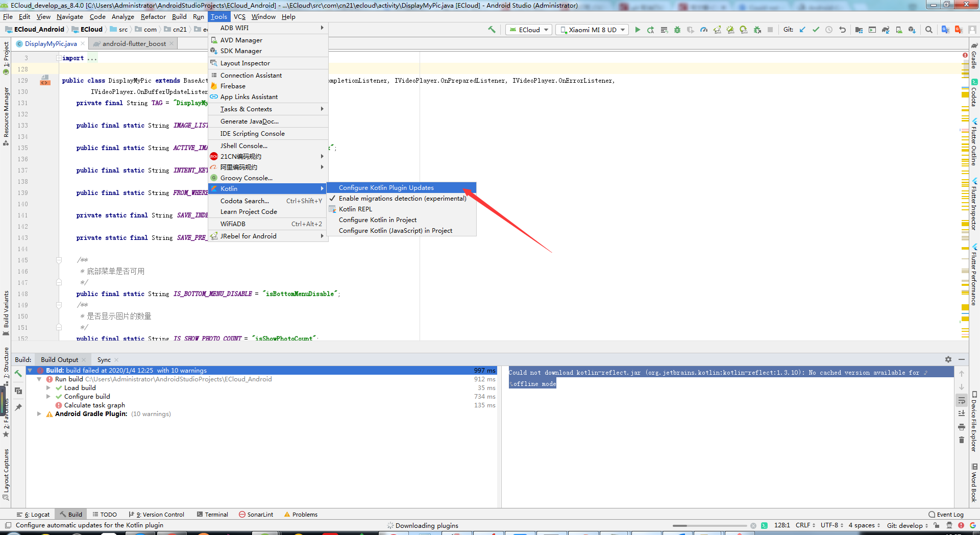Click the Pin Tab icon in Build panel

[x=18, y=407]
